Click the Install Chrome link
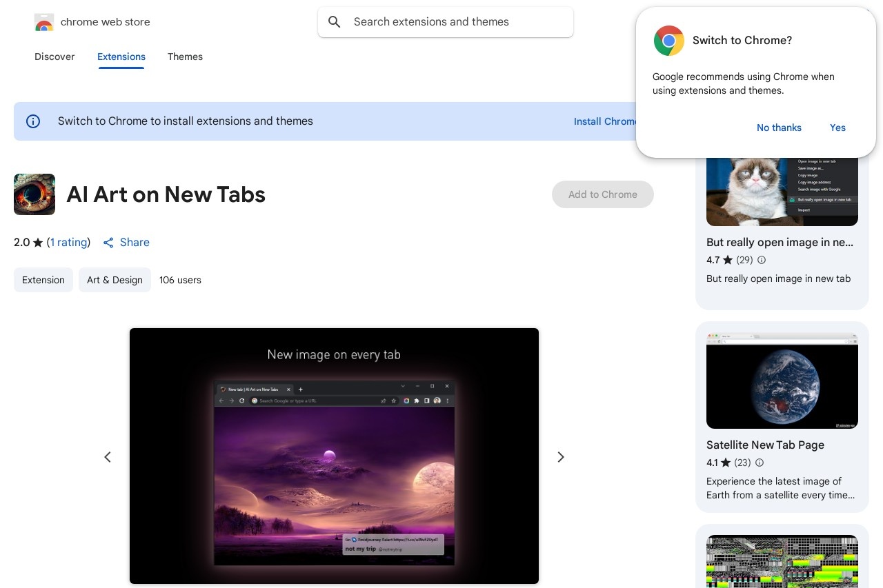Viewport: 883px width, 588px height. pyautogui.click(x=605, y=121)
